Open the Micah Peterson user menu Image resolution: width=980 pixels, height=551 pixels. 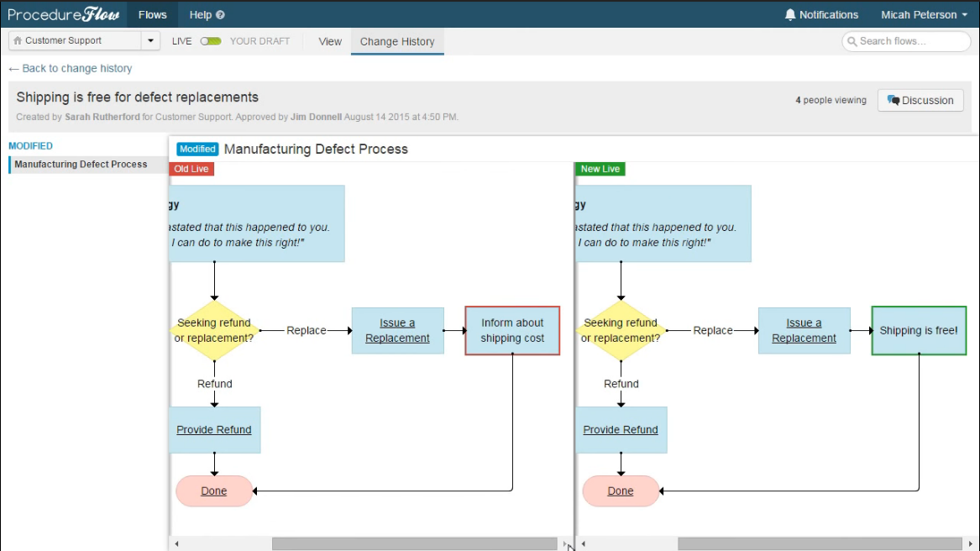(x=924, y=14)
